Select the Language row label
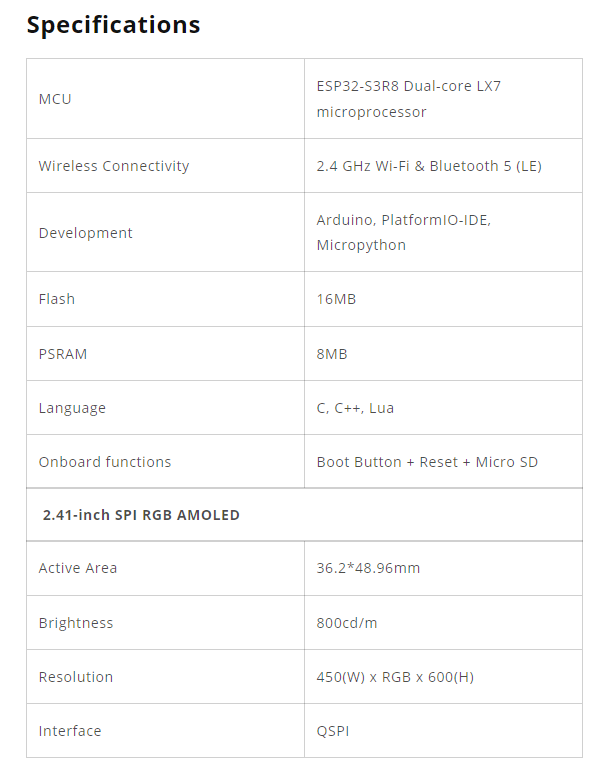594x766 pixels. coord(72,408)
